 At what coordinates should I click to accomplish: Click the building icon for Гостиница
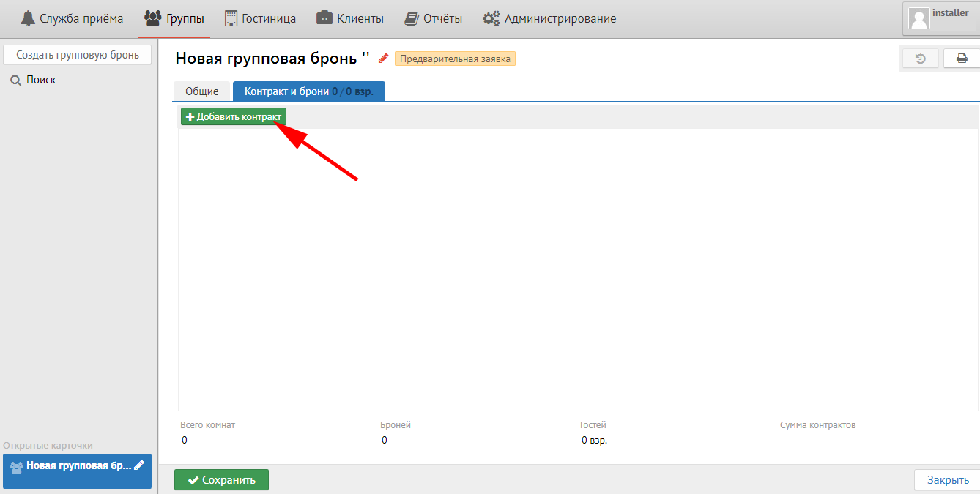(x=231, y=19)
